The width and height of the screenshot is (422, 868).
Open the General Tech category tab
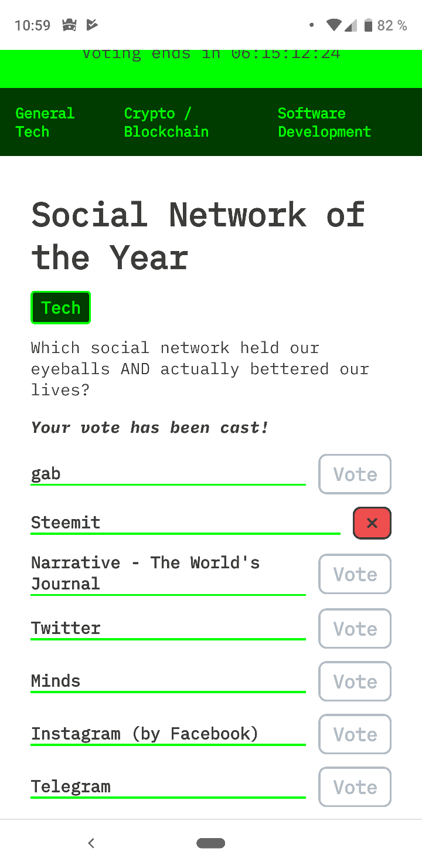pos(45,122)
